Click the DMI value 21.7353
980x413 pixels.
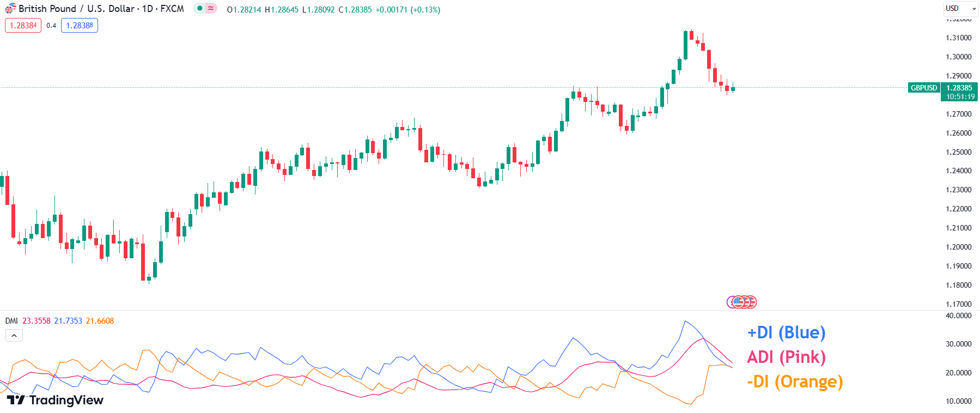tap(68, 321)
